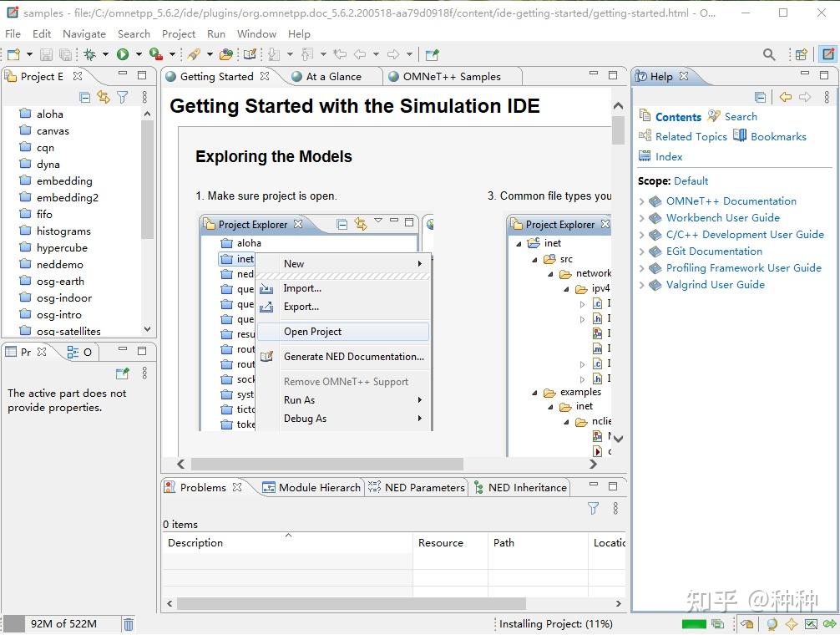Click the Simulation perspective icon

click(827, 54)
